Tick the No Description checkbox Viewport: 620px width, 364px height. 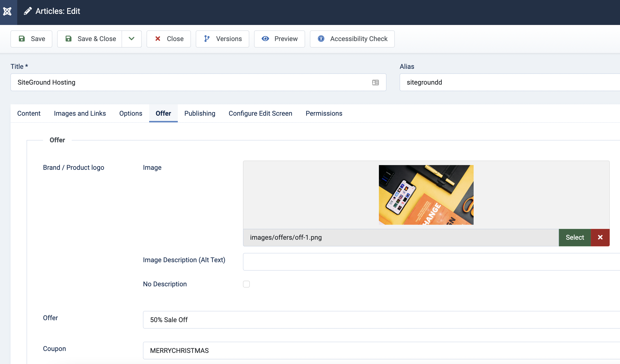coord(246,284)
